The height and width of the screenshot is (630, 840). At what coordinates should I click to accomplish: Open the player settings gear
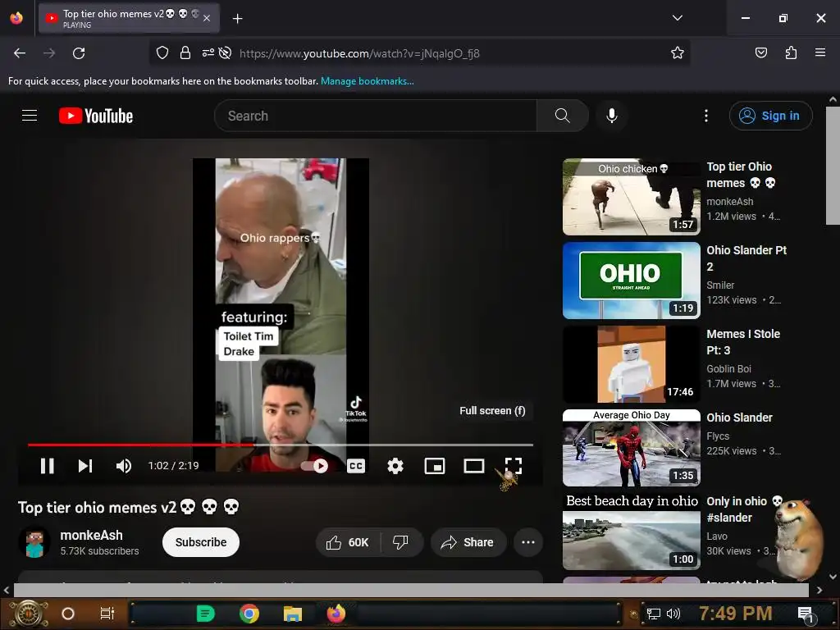point(395,466)
